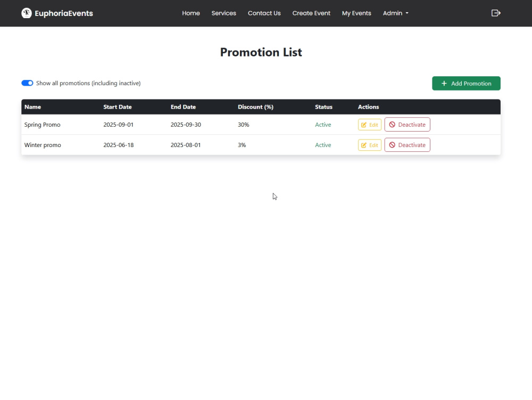Click the Add Promotion button

tap(466, 84)
